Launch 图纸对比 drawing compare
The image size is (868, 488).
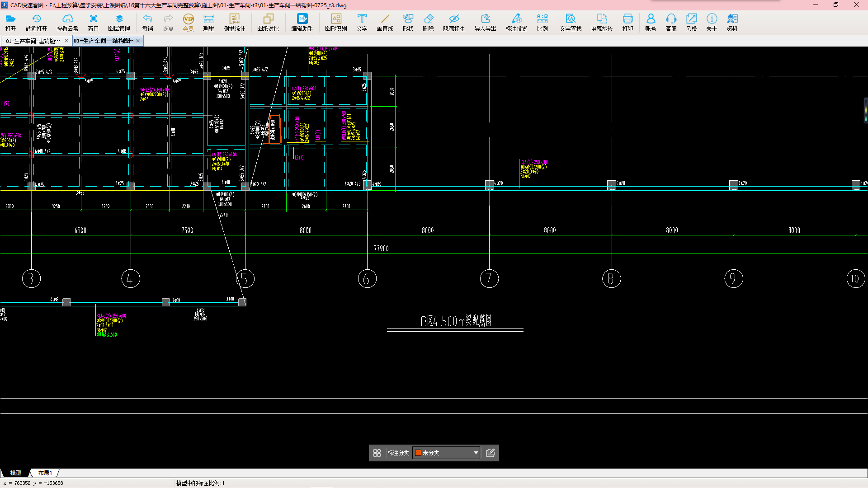tap(268, 22)
